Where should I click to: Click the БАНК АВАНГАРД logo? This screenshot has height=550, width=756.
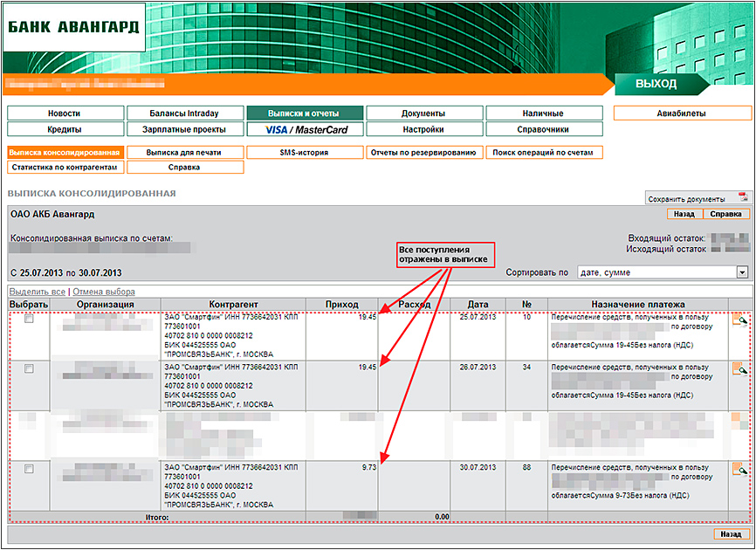coord(74,27)
